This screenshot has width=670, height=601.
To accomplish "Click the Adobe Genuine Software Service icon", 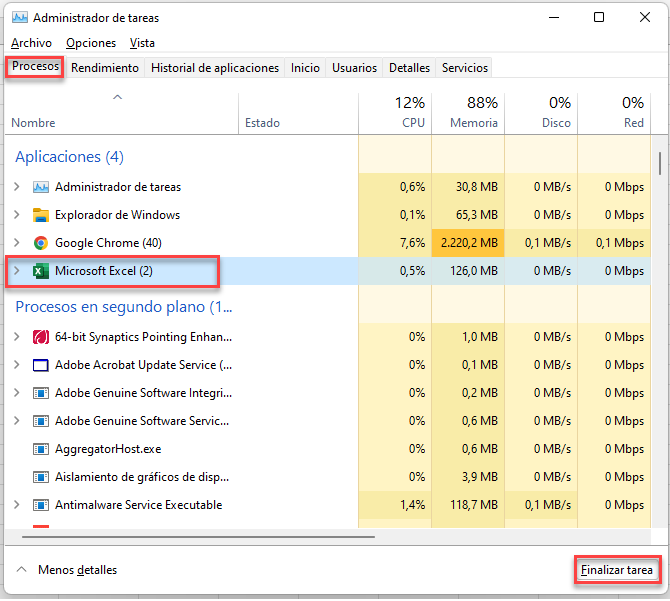I will 41,421.
